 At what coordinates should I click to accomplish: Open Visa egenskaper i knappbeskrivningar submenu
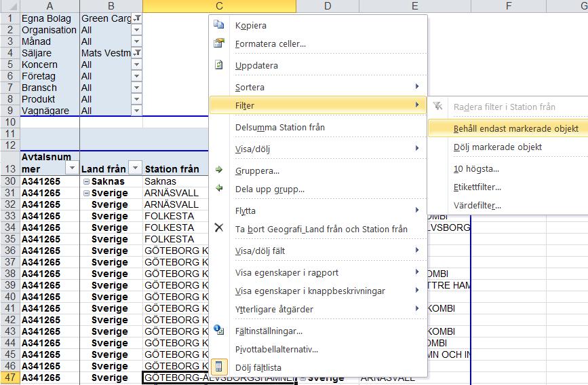point(318,291)
